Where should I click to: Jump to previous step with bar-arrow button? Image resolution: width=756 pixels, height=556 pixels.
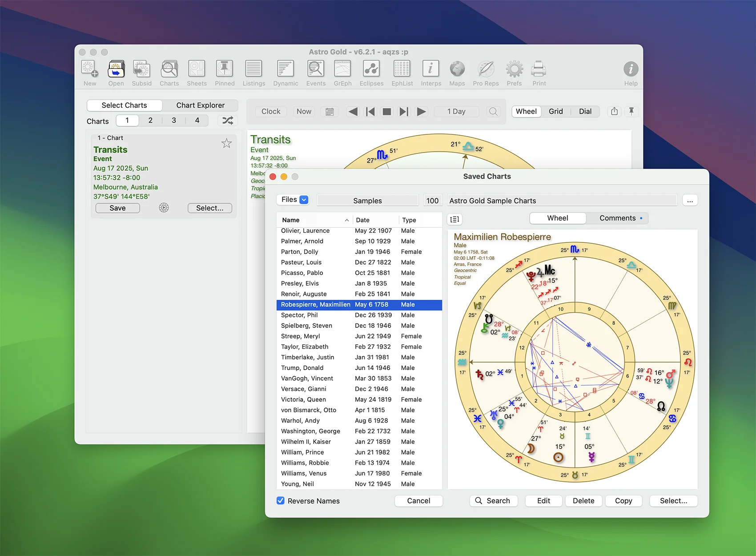370,112
